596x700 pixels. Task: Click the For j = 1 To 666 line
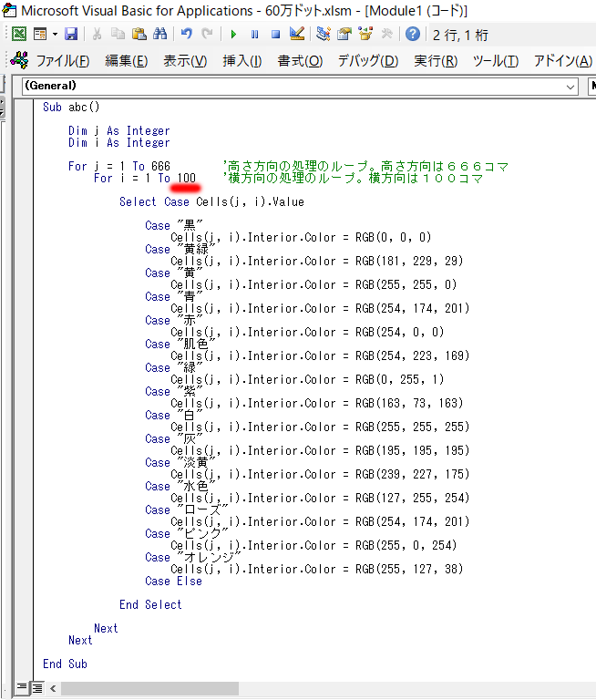119,167
